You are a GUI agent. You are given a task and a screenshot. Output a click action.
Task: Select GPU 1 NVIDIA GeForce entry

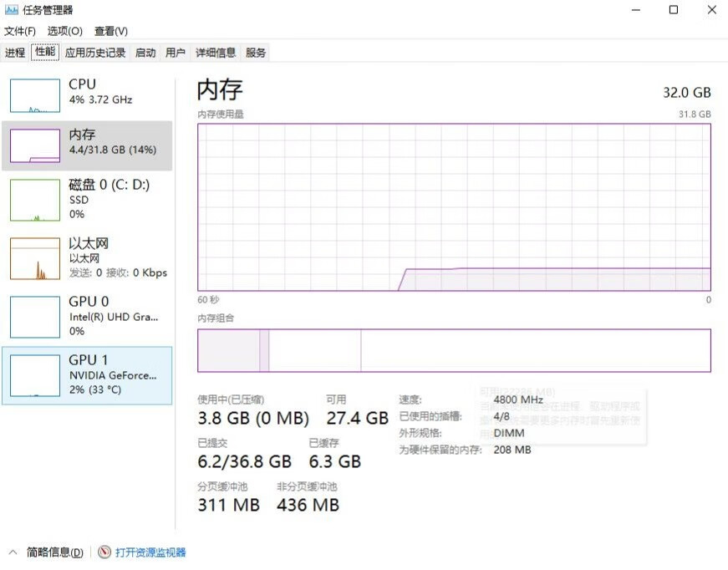[x=87, y=375]
